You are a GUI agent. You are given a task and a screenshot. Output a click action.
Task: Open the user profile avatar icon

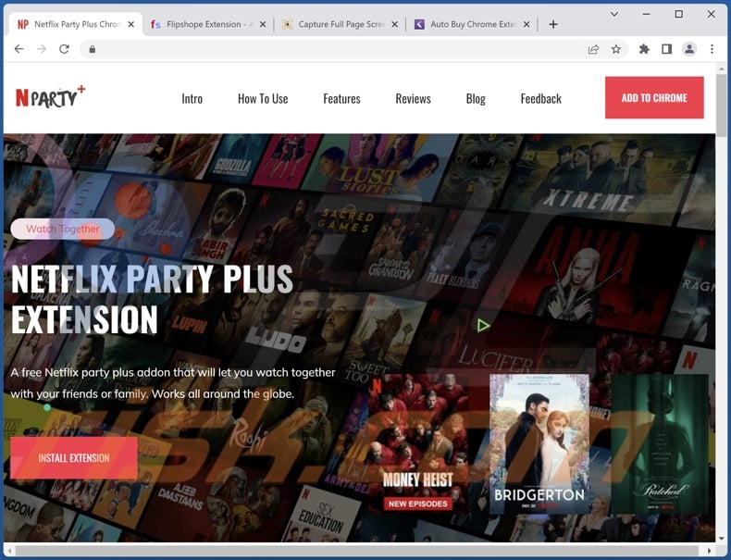tap(689, 49)
